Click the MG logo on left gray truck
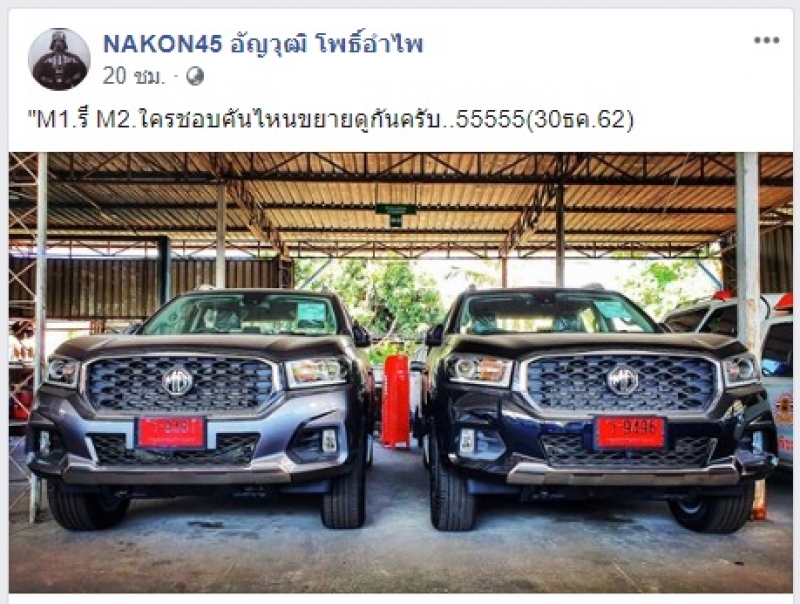This screenshot has width=800, height=604. point(177,381)
